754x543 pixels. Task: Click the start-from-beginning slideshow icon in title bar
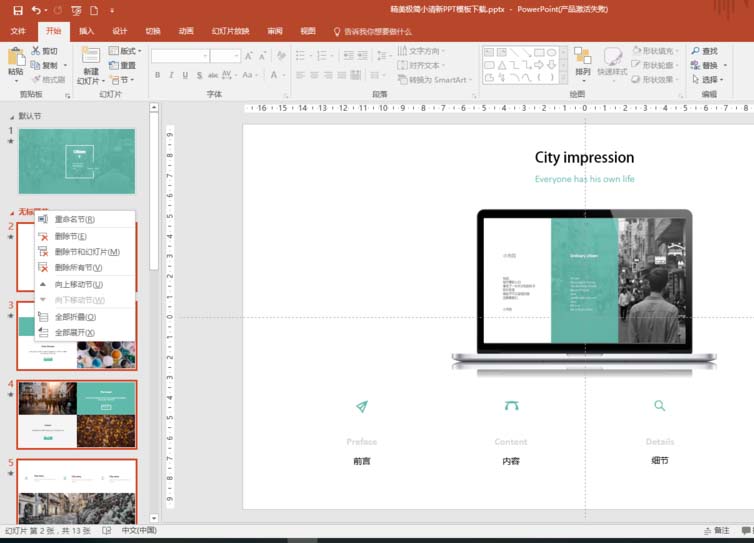(x=76, y=10)
